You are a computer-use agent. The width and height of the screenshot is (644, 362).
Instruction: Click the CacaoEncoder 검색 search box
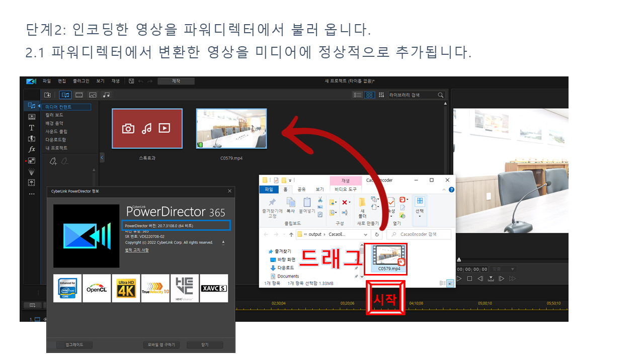tap(419, 234)
